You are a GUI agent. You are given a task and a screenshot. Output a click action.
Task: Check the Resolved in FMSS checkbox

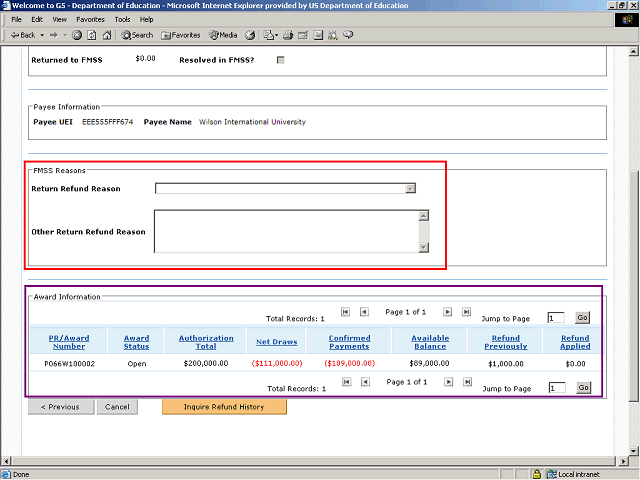(x=280, y=60)
